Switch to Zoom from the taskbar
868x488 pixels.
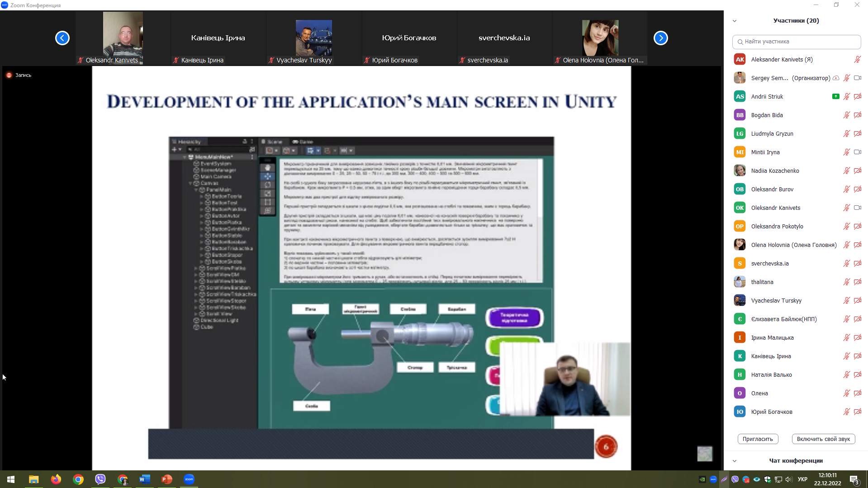coord(189,479)
